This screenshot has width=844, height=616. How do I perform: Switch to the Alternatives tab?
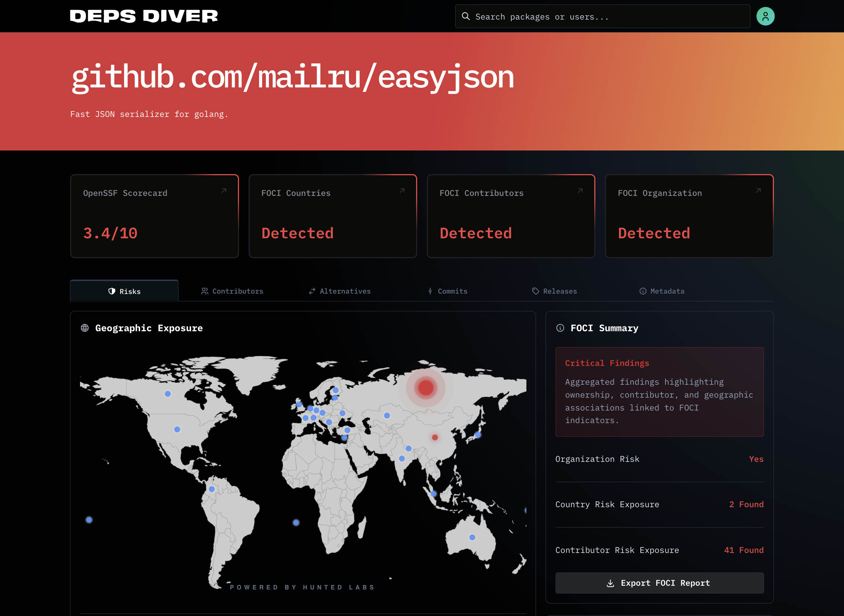pyautogui.click(x=340, y=291)
